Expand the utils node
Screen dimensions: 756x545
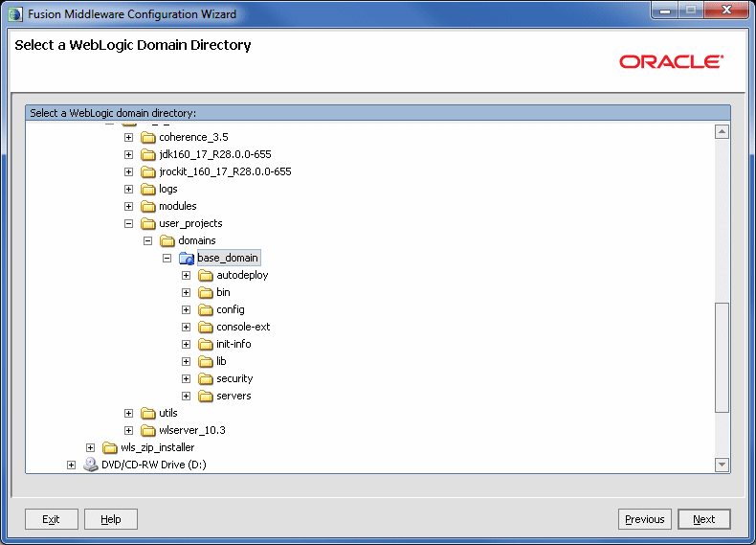129,413
